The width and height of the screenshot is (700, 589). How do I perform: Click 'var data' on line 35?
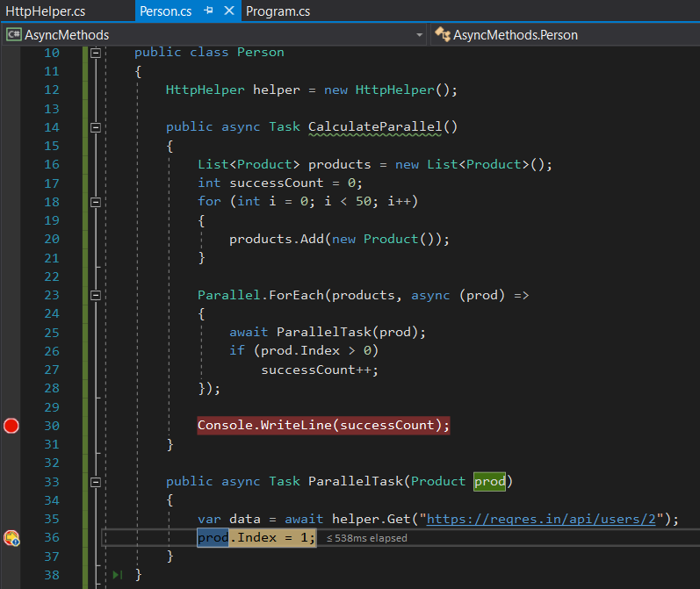pyautogui.click(x=229, y=519)
